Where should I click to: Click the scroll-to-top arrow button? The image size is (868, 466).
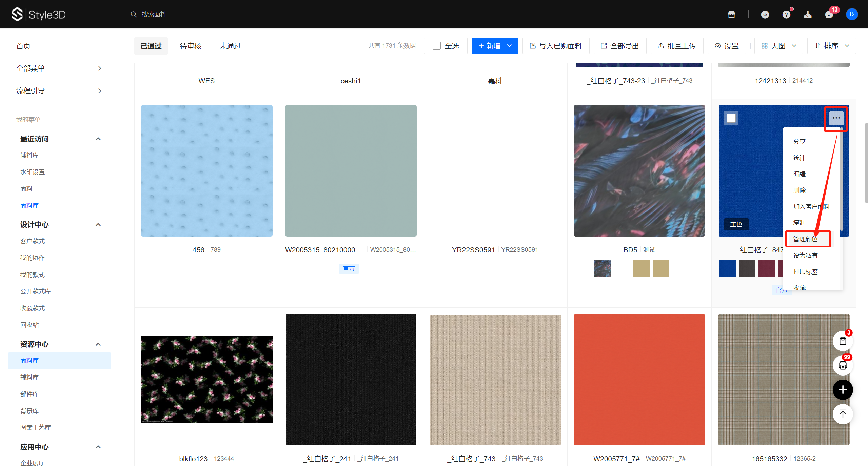pos(843,414)
